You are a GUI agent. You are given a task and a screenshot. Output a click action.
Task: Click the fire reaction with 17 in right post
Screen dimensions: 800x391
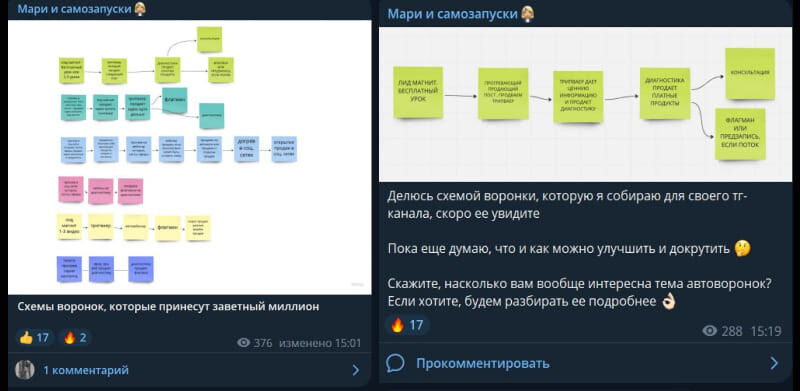pos(407,325)
